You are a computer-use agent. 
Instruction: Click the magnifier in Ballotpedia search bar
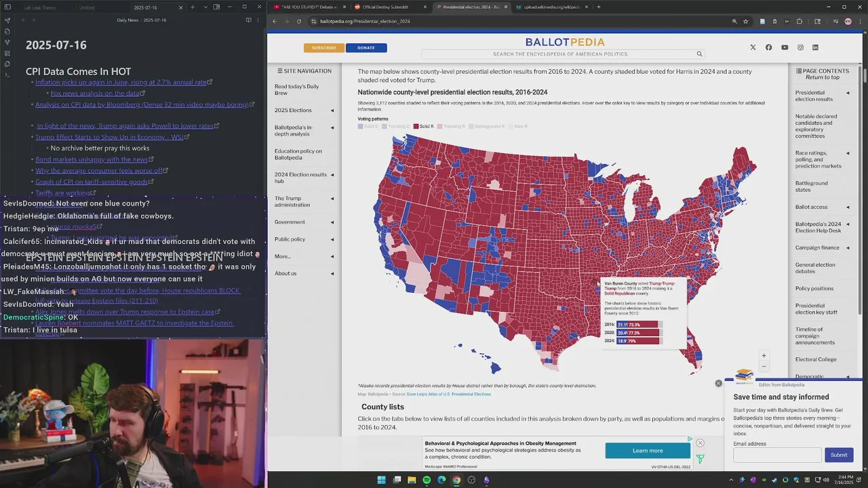click(x=699, y=54)
